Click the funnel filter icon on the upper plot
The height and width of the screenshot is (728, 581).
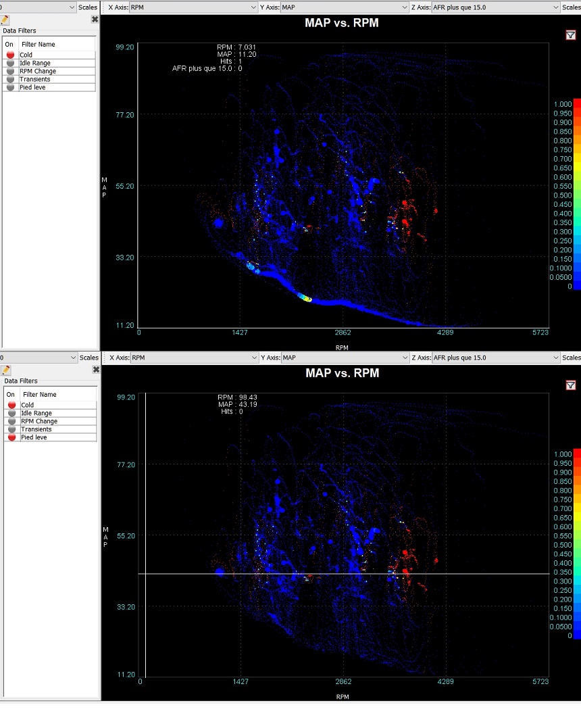coord(571,35)
